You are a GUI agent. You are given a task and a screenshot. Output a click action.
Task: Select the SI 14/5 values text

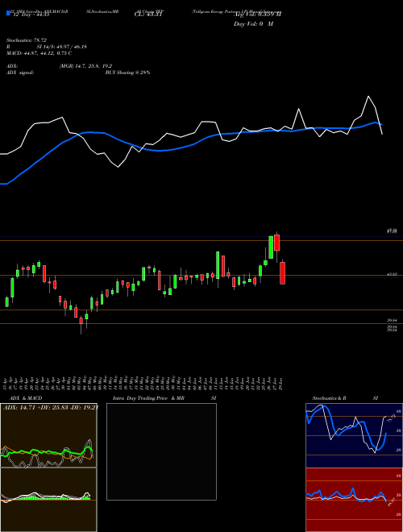(x=62, y=47)
